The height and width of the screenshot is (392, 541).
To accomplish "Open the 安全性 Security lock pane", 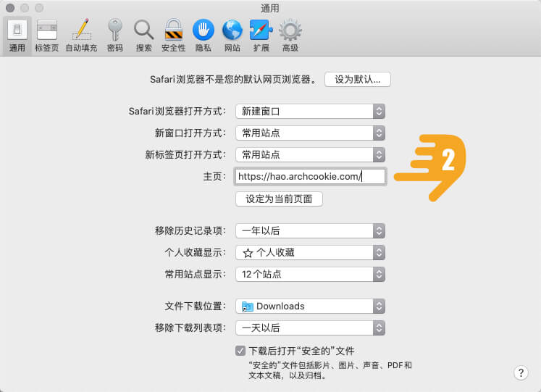I will click(x=174, y=36).
